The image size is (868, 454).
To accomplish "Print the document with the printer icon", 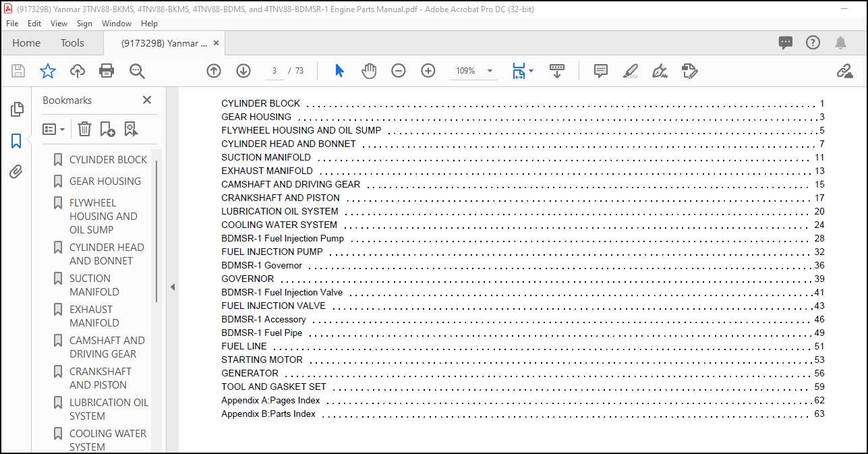I will coord(107,71).
